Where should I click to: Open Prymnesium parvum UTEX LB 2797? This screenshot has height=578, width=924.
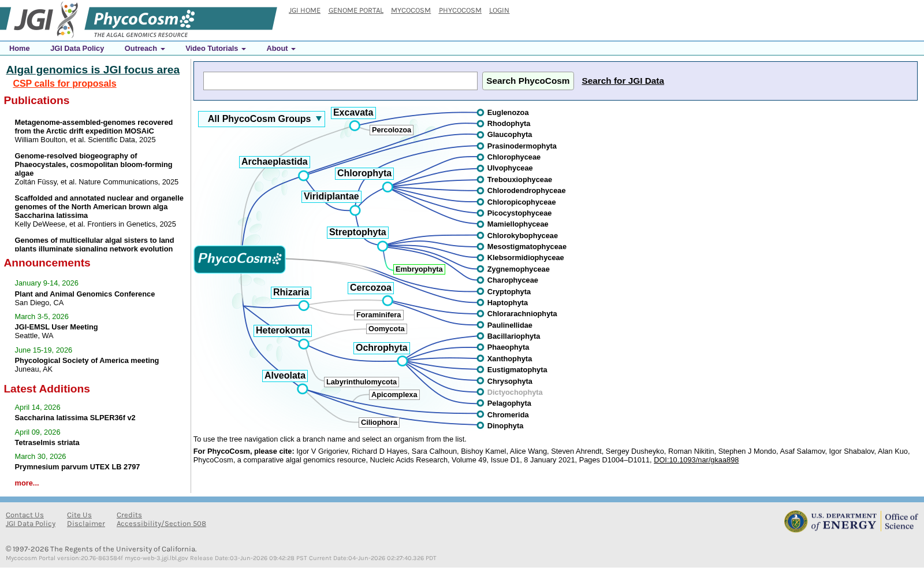(x=77, y=467)
